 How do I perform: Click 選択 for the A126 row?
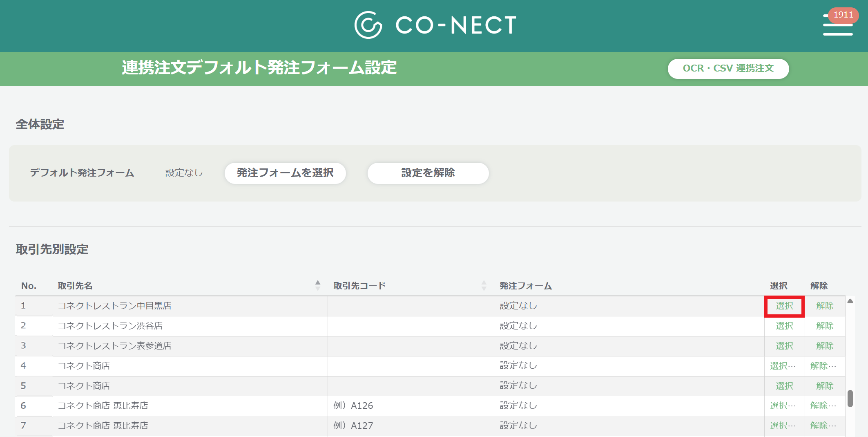click(x=783, y=406)
